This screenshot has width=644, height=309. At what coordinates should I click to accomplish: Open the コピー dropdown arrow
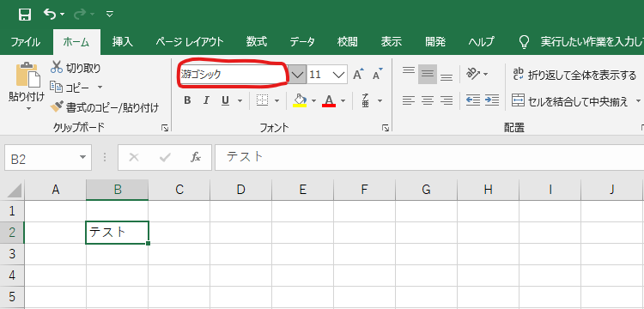100,87
